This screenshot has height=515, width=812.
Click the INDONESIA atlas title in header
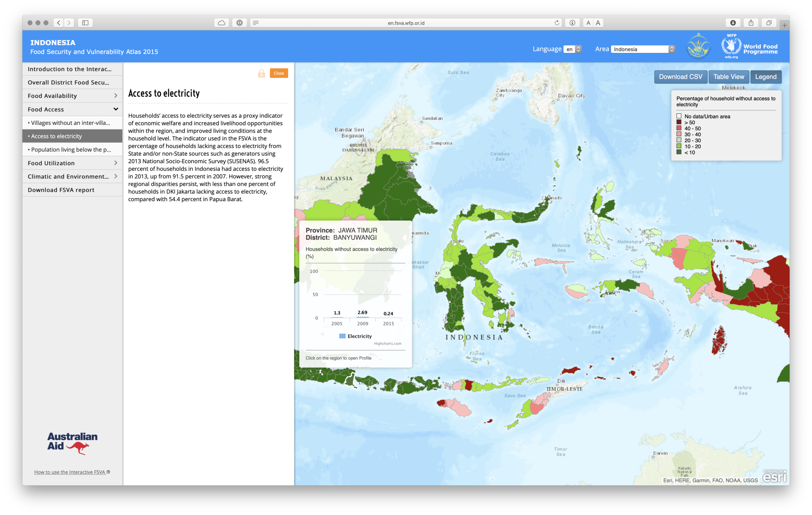click(53, 43)
